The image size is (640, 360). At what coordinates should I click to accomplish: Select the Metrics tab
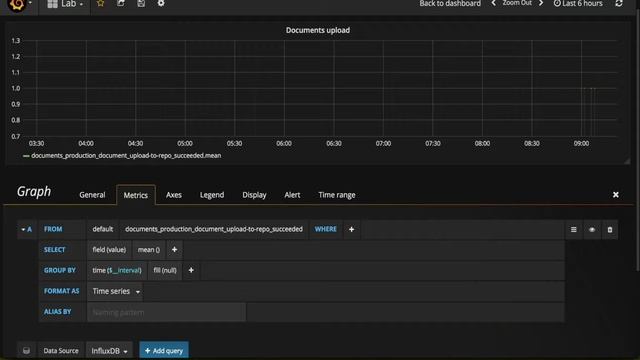pos(136,195)
